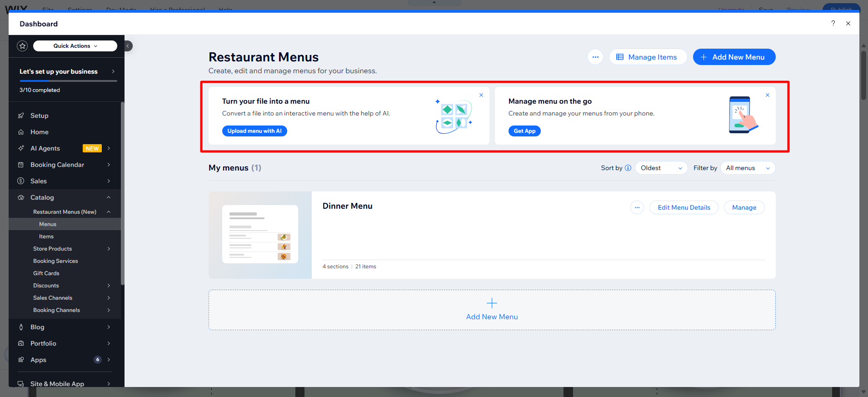
Task: Click the star favorites icon in sidebar
Action: point(22,46)
